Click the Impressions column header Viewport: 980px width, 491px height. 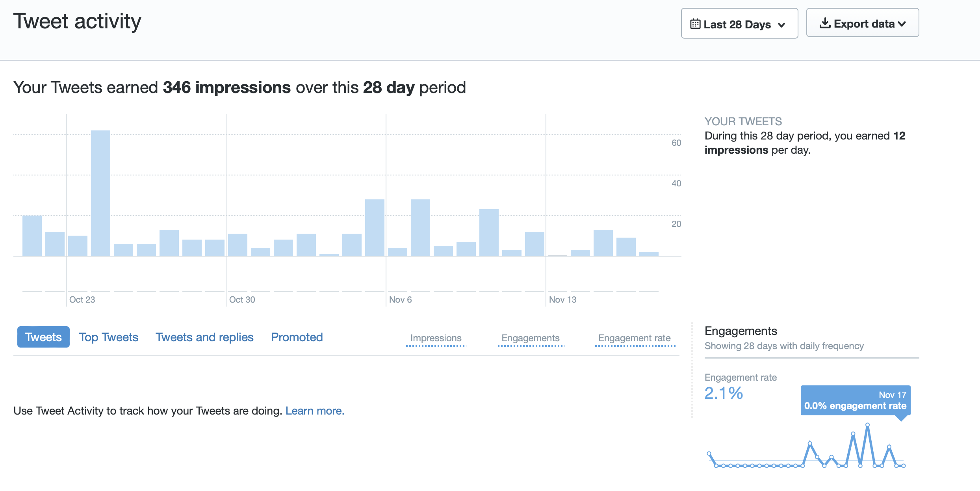436,338
